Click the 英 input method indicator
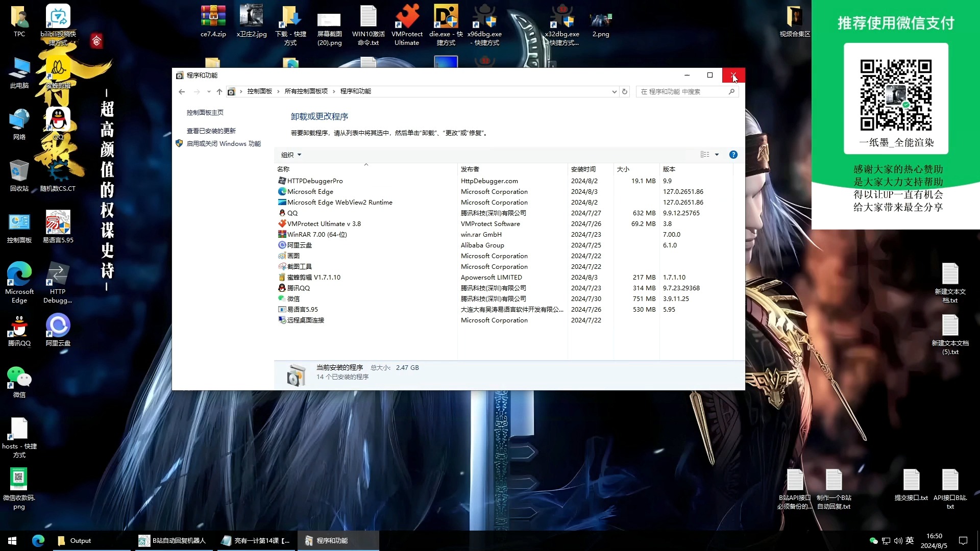Screen dimensions: 980x551 pyautogui.click(x=910, y=540)
